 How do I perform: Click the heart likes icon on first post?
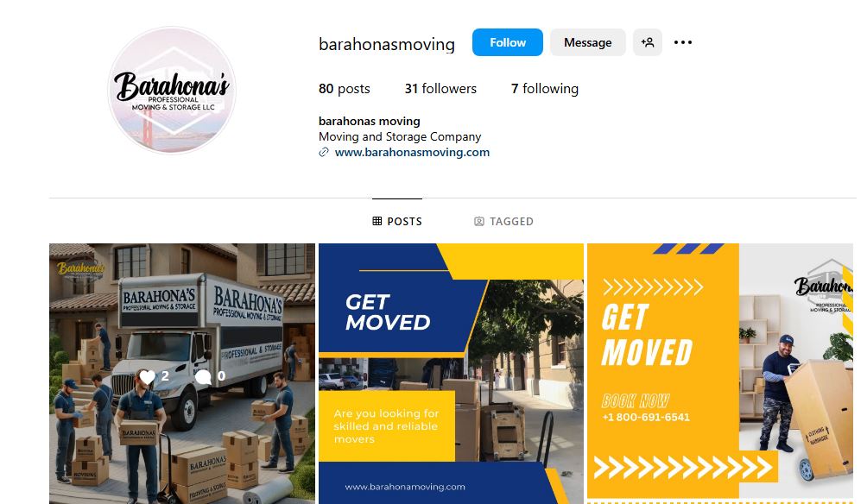click(x=147, y=377)
